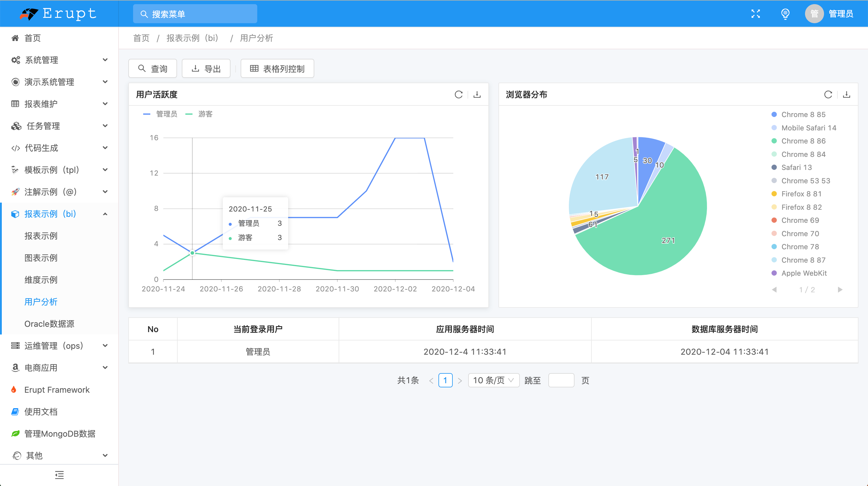Screen dimensions: 868x486
Task: Click the Firefox 8 81 yellow legend swatch
Action: (774, 194)
